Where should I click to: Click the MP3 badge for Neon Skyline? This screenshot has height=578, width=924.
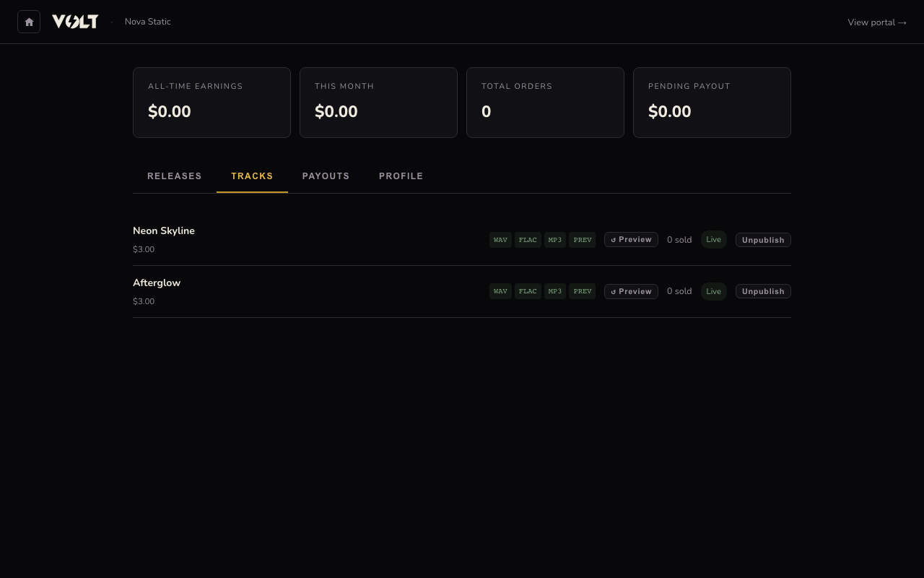[x=555, y=240]
